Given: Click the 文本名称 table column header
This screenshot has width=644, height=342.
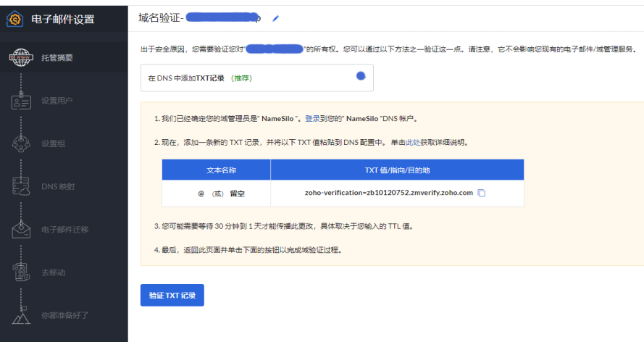Looking at the screenshot, I should [x=217, y=170].
